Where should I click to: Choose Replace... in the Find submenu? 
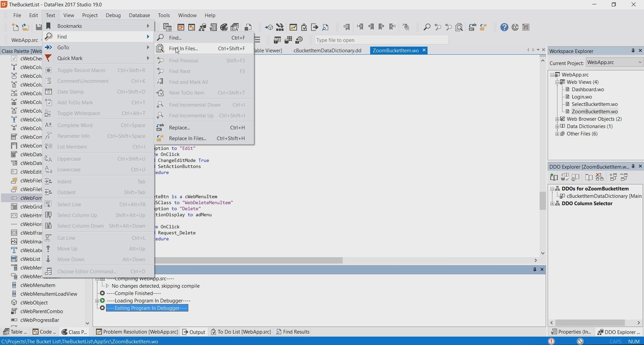click(180, 128)
